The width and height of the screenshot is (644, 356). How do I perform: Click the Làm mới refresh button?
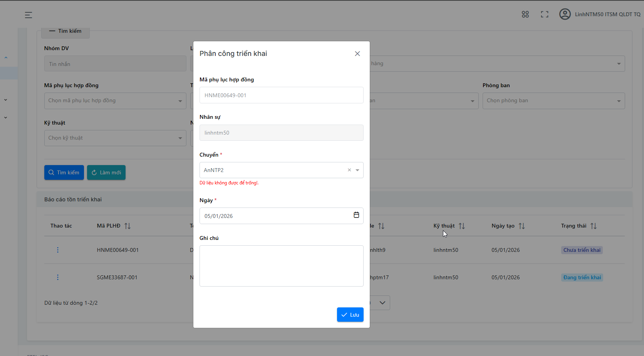click(106, 172)
